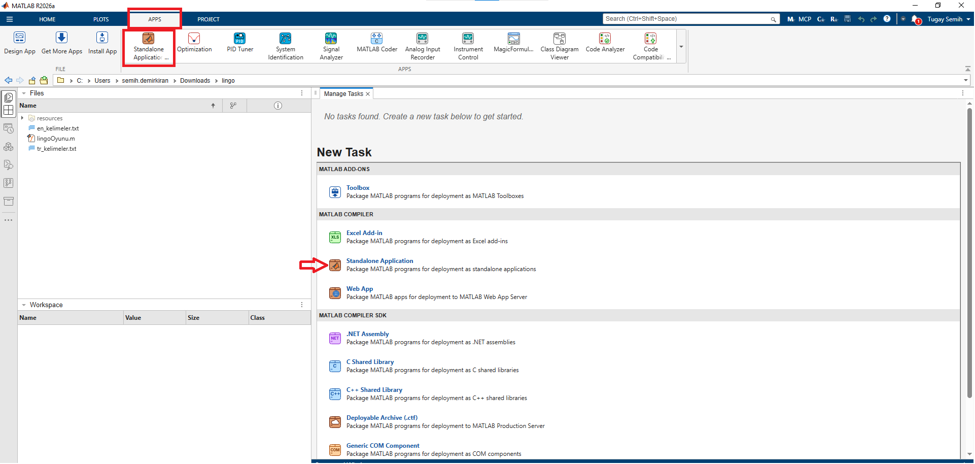Switch to the PROJECT tab

[x=208, y=19]
